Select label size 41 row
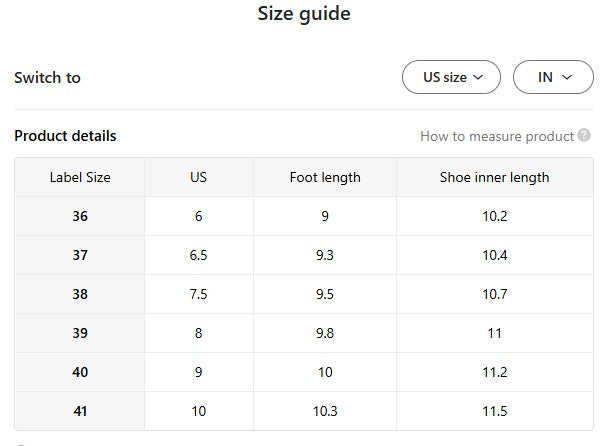This screenshot has width=606, height=446. pyautogui.click(x=80, y=411)
